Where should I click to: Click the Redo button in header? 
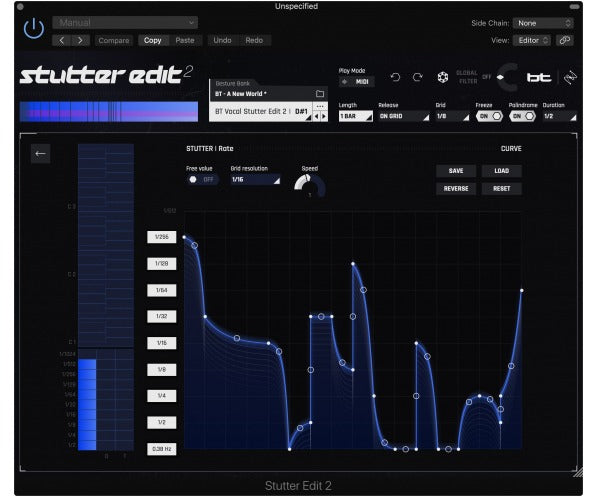tap(254, 40)
